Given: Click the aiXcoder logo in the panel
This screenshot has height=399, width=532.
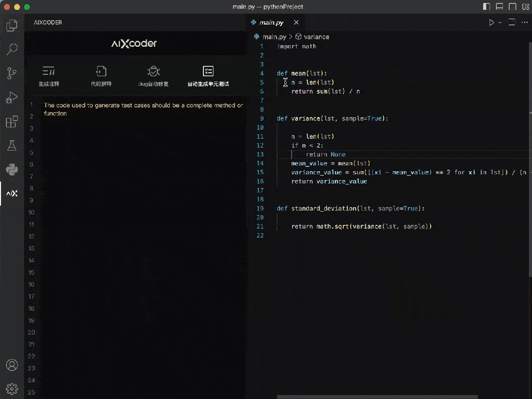Looking at the screenshot, I should pyautogui.click(x=133, y=43).
